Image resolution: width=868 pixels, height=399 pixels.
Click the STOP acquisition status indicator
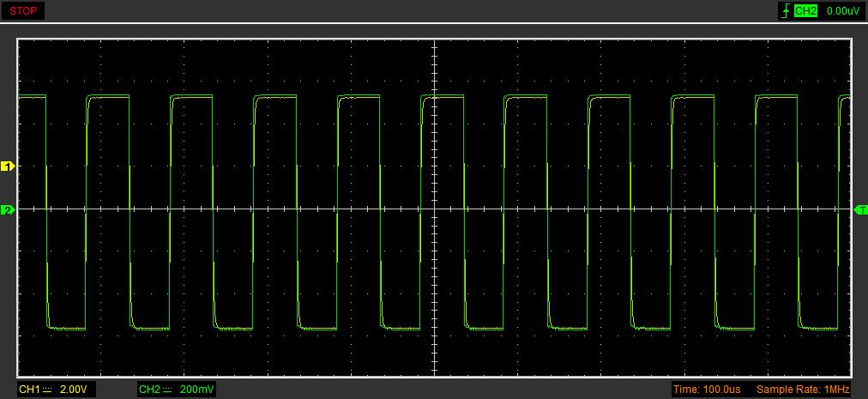point(22,10)
